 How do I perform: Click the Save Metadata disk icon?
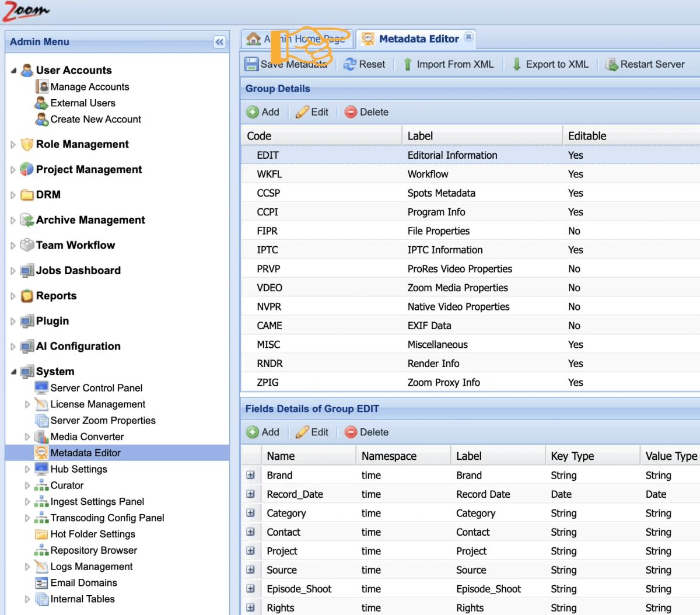[251, 64]
